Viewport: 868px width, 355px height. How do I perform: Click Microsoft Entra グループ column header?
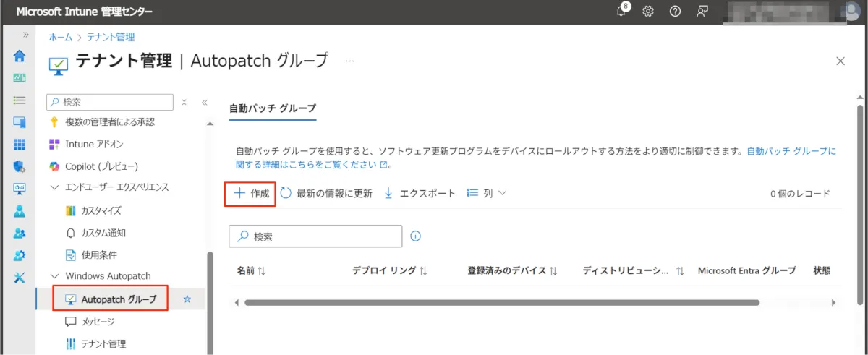pyautogui.click(x=746, y=270)
